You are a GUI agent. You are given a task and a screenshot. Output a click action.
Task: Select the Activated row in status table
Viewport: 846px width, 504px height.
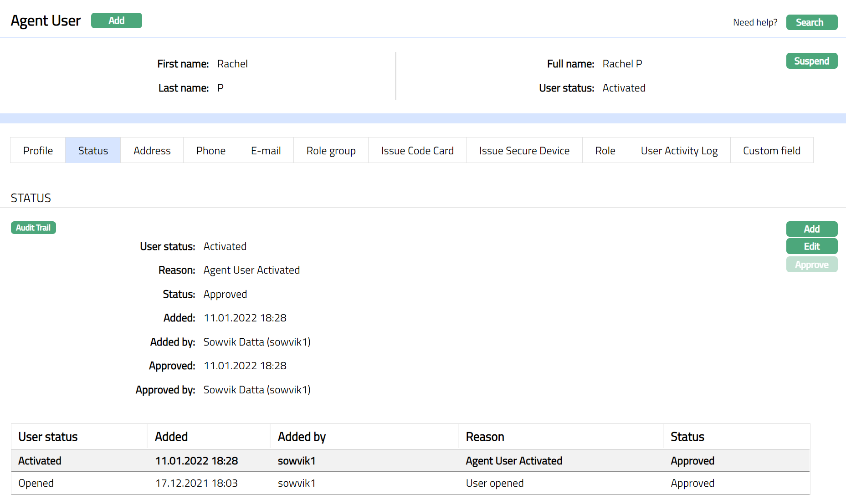tap(410, 461)
